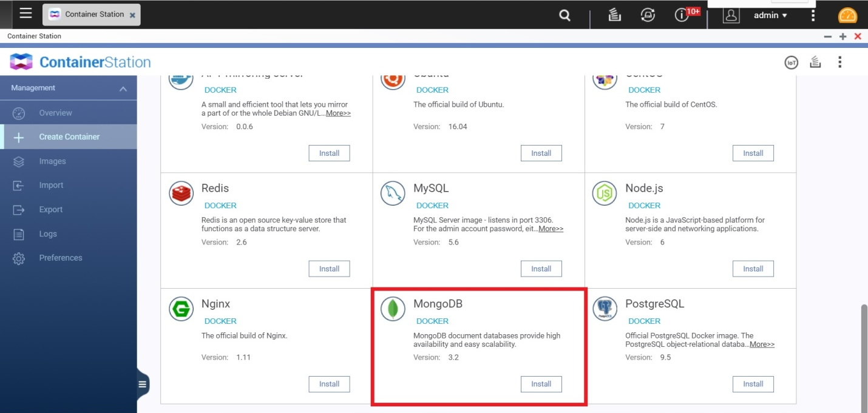Click More>> in PostgreSQL description
Screen dimensions: 868x413
(x=762, y=344)
